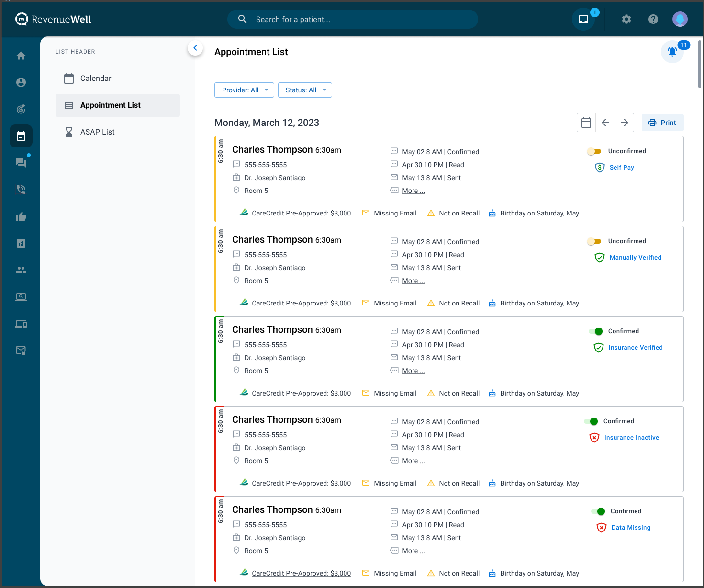Screen dimensions: 704x588
Task: Open the user avatar menu
Action: coord(680,19)
